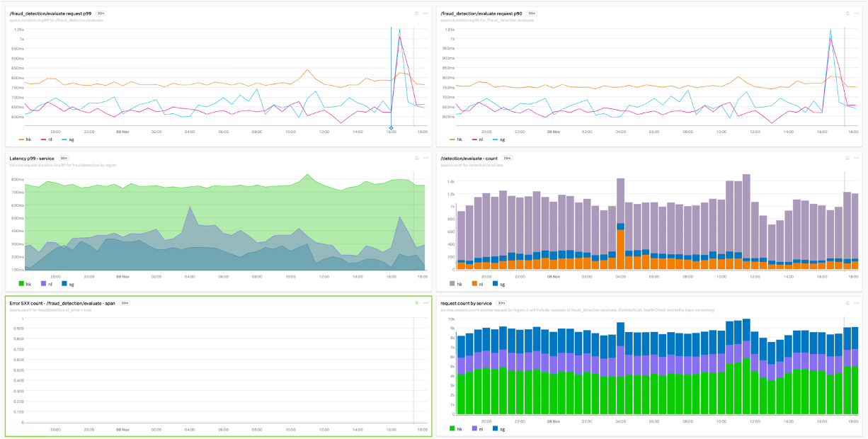868x439 pixels.
Task: Open three-dot menu on request count by service
Action: point(856,303)
